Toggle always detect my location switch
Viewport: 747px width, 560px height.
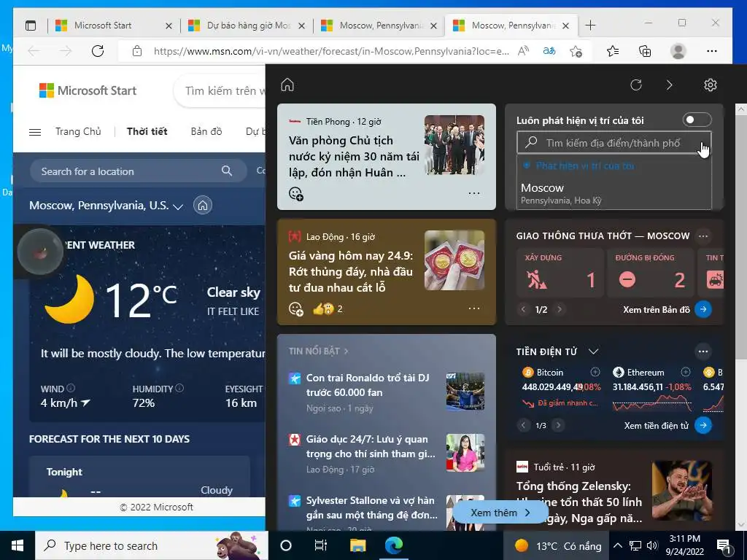697,120
